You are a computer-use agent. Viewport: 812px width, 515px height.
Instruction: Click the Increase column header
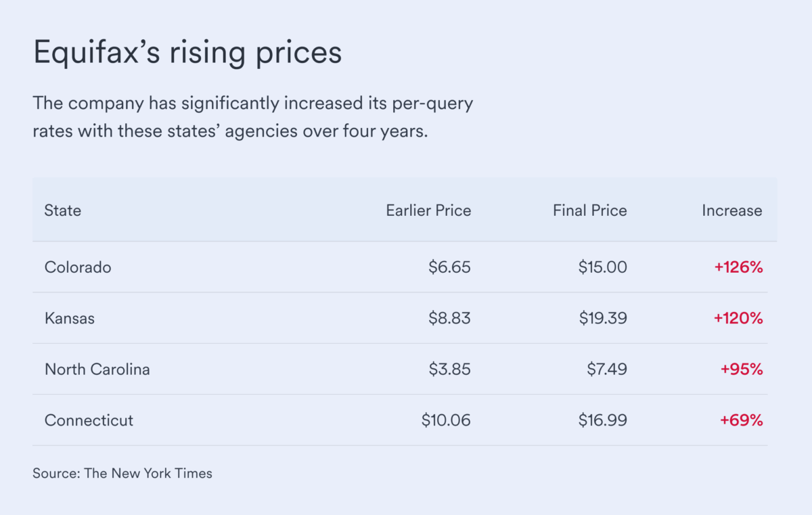click(731, 210)
